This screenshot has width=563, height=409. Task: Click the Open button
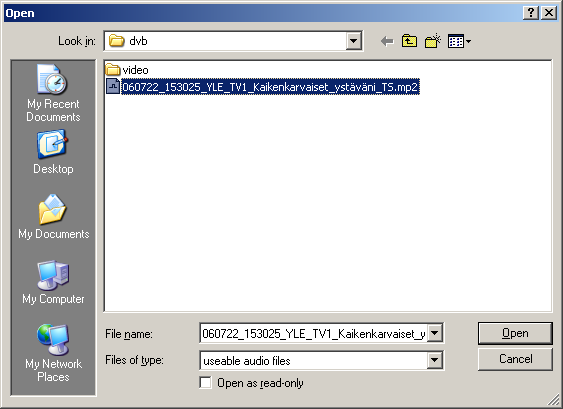(x=515, y=333)
